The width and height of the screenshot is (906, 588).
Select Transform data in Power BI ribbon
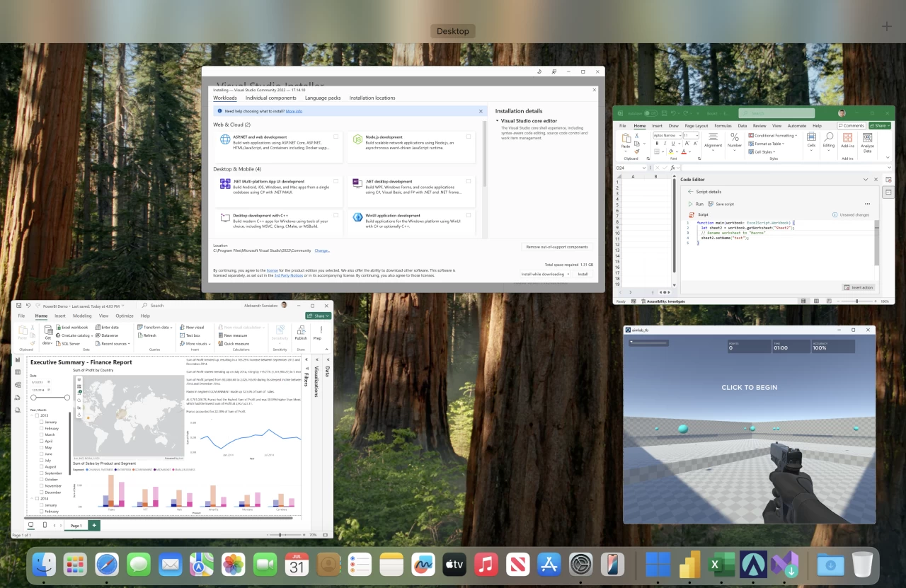coord(158,327)
